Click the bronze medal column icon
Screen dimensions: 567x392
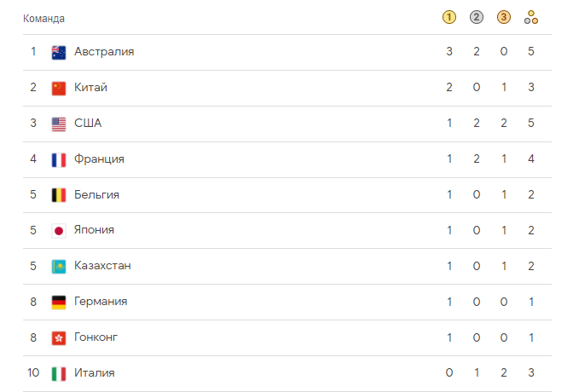point(504,17)
